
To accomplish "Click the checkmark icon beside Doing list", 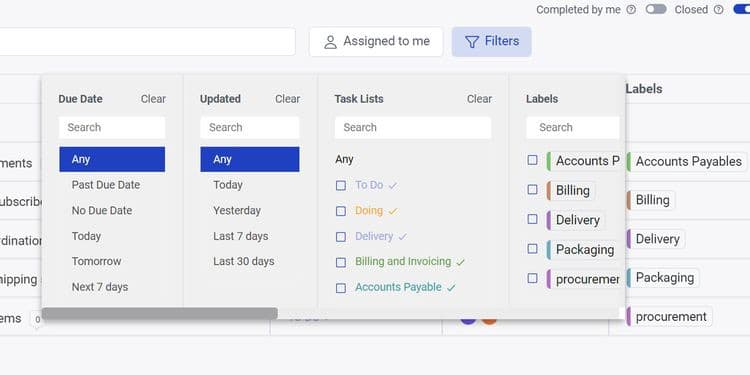I will coord(393,211).
